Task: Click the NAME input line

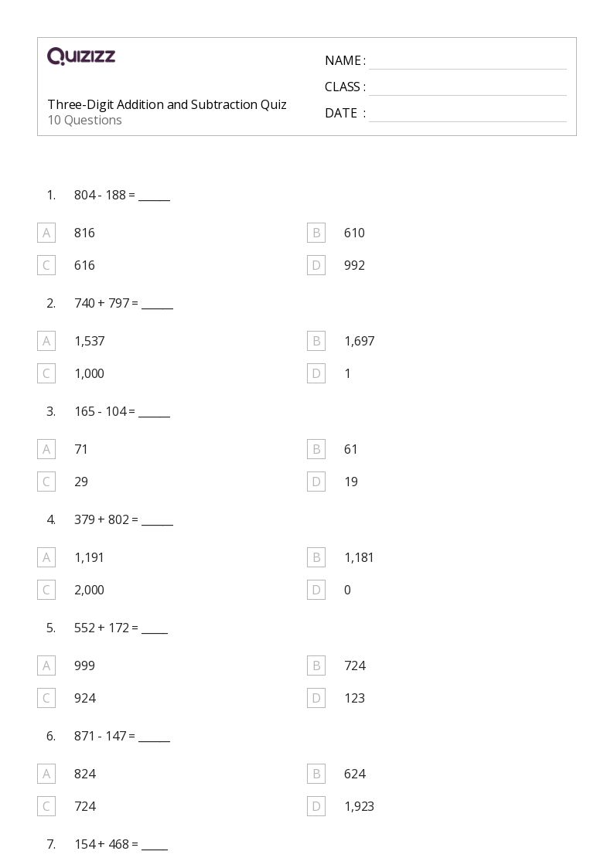Action: point(468,62)
